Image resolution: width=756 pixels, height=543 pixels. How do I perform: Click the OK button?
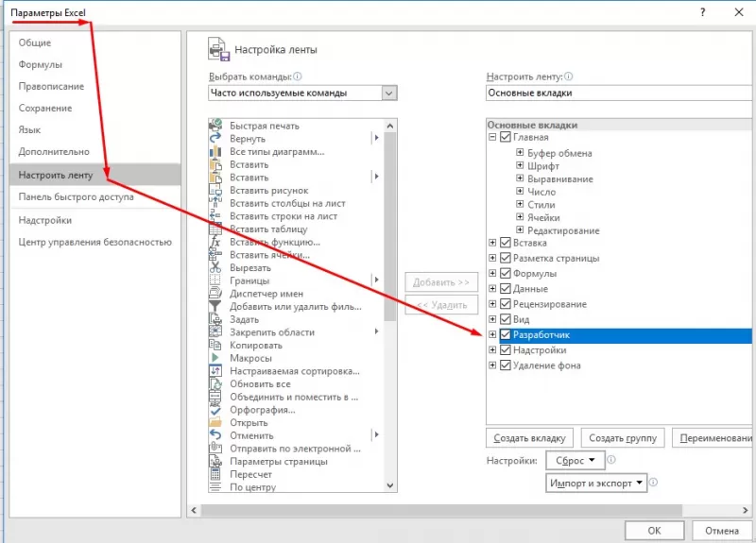tap(654, 531)
